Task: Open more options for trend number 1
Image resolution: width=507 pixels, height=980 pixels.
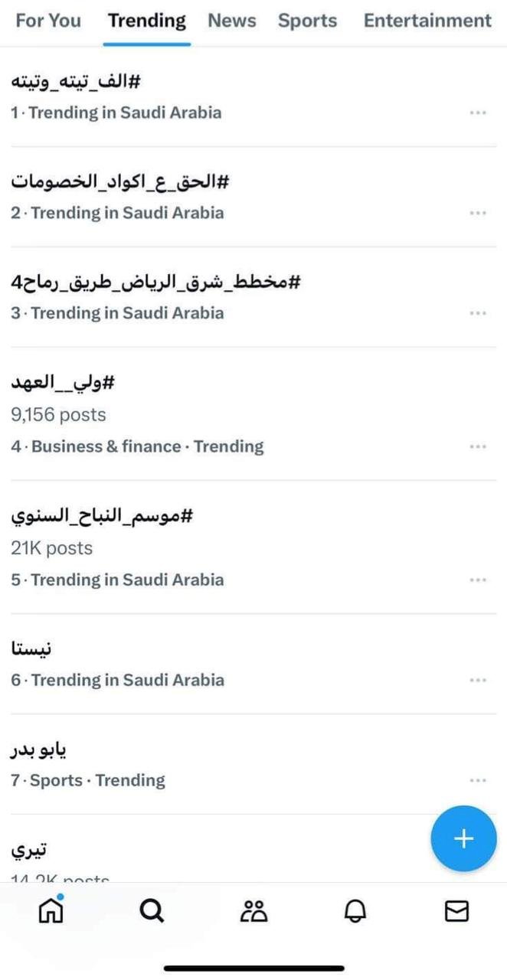Action: pyautogui.click(x=478, y=113)
